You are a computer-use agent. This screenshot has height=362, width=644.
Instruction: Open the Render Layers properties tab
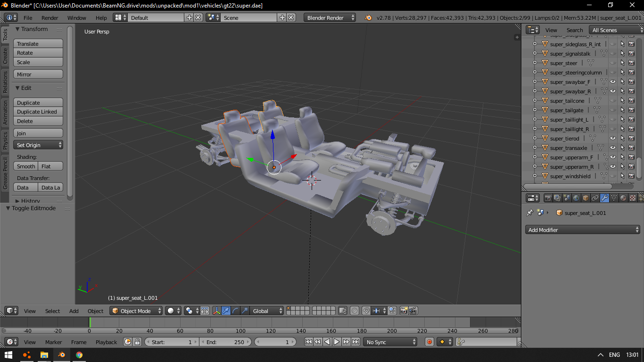[557, 198]
